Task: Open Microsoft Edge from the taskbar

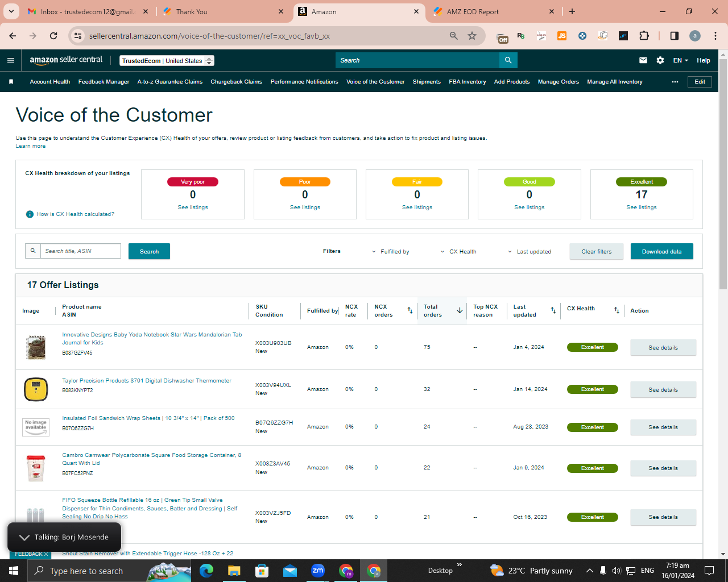Action: [206, 571]
